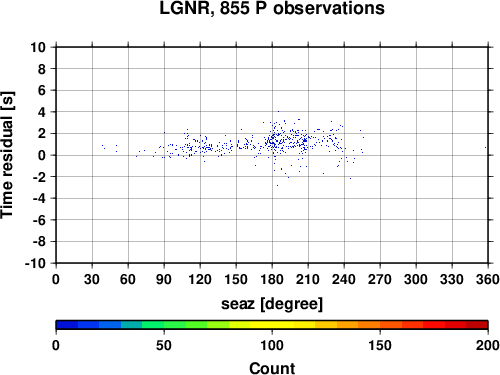Viewport: 500px width, 375px height.
Task: Click the isolated data point near seaz 360
Action: (x=485, y=147)
